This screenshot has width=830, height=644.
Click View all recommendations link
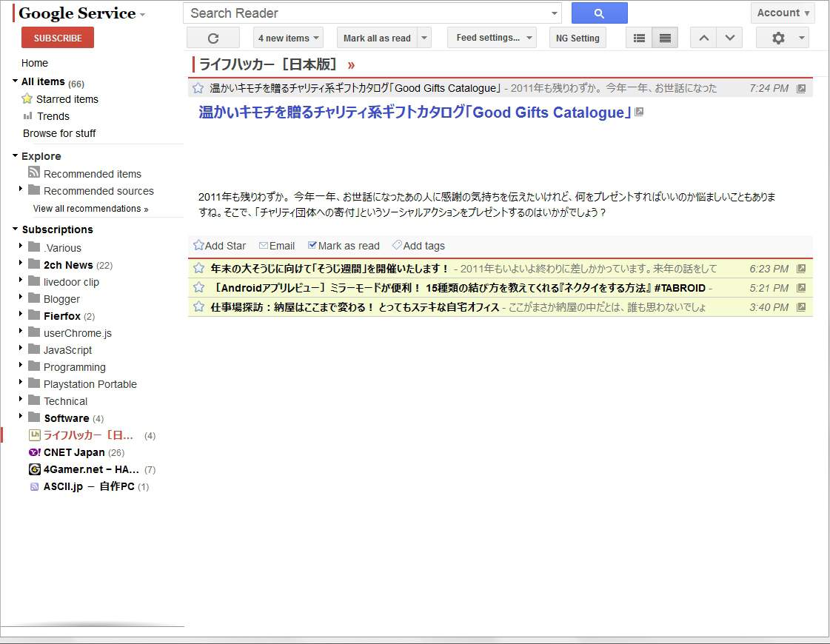coord(90,209)
